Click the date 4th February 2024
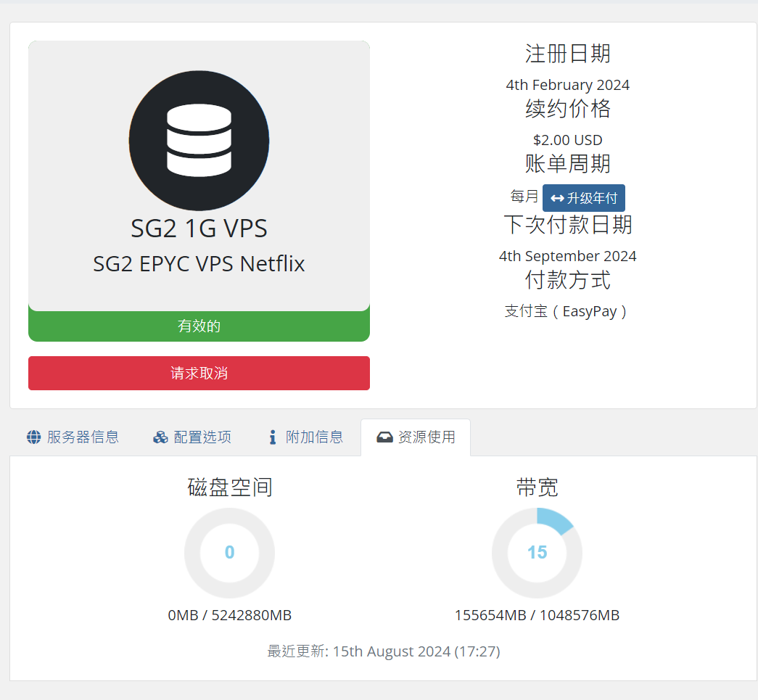The height and width of the screenshot is (700, 758). coord(567,85)
